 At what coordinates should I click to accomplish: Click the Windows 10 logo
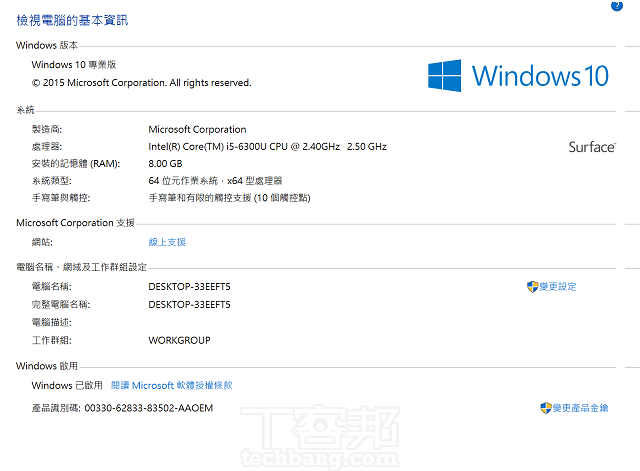click(x=518, y=75)
